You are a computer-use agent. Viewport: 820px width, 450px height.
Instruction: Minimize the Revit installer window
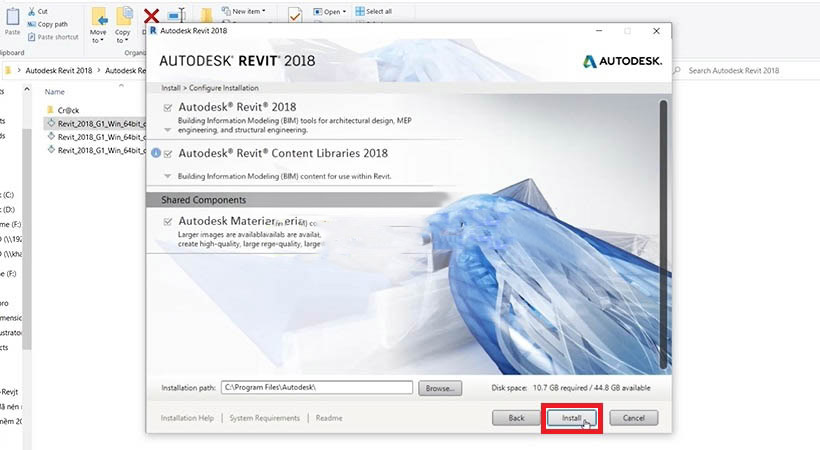(x=599, y=31)
